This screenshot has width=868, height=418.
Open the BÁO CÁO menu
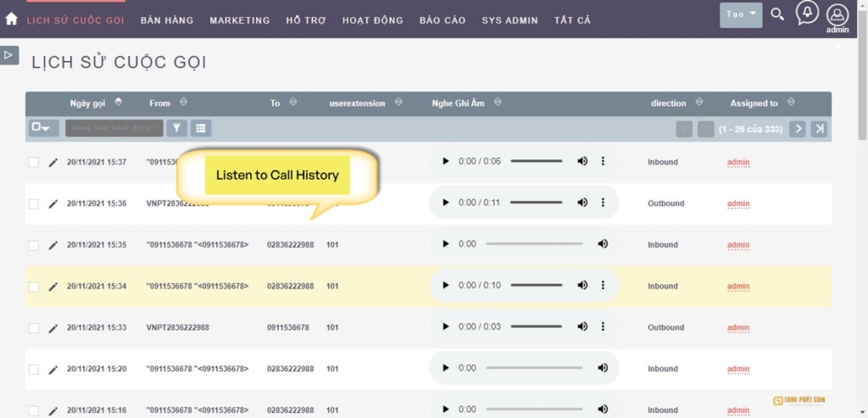pos(442,20)
